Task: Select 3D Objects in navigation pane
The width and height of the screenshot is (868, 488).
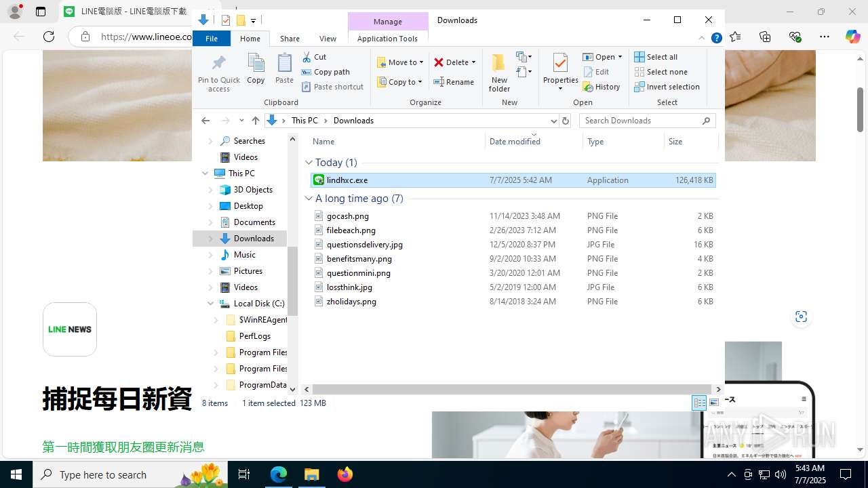Action: tap(253, 190)
